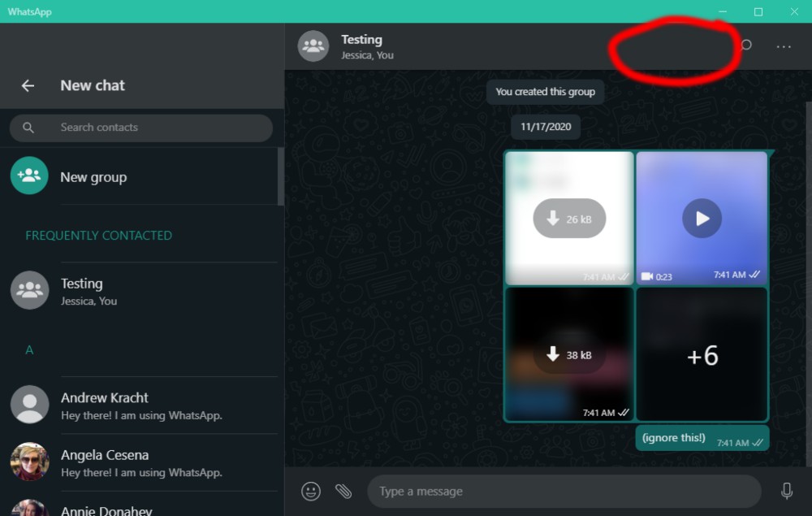Click the Testing group avatar in list
The image size is (812, 516).
[x=29, y=290]
